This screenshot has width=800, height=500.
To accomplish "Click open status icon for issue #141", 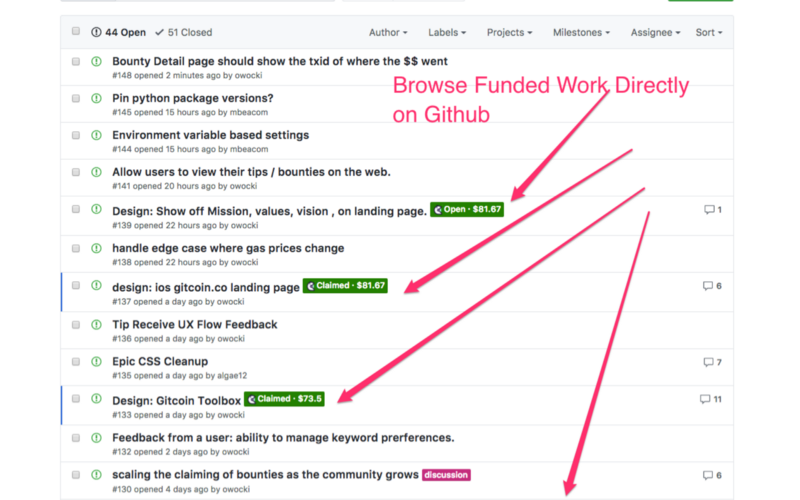I will pyautogui.click(x=96, y=172).
